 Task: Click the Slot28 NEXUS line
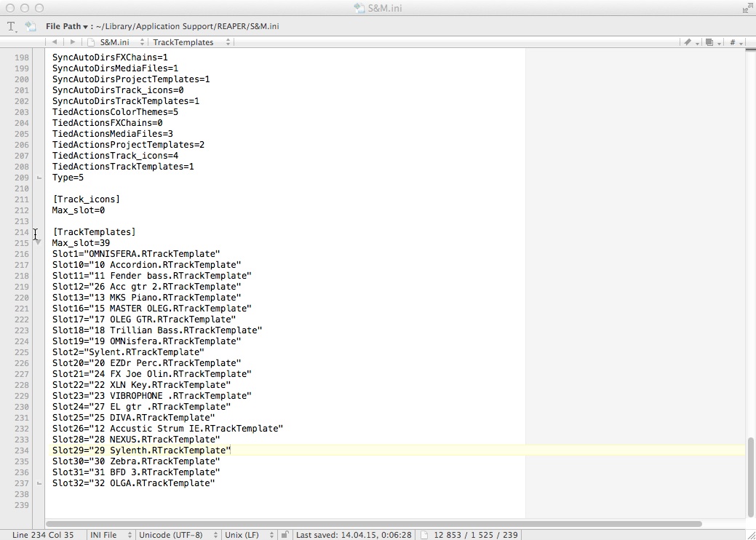coord(136,440)
